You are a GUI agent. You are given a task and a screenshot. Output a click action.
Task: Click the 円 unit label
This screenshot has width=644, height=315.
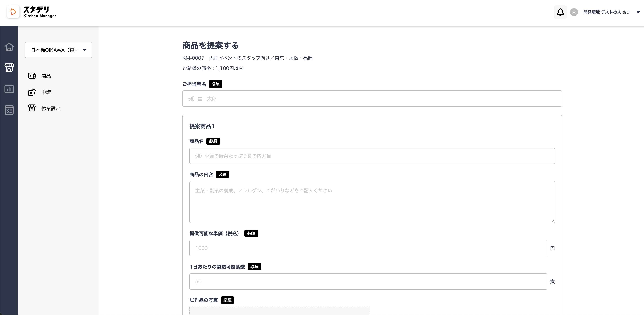(552, 248)
